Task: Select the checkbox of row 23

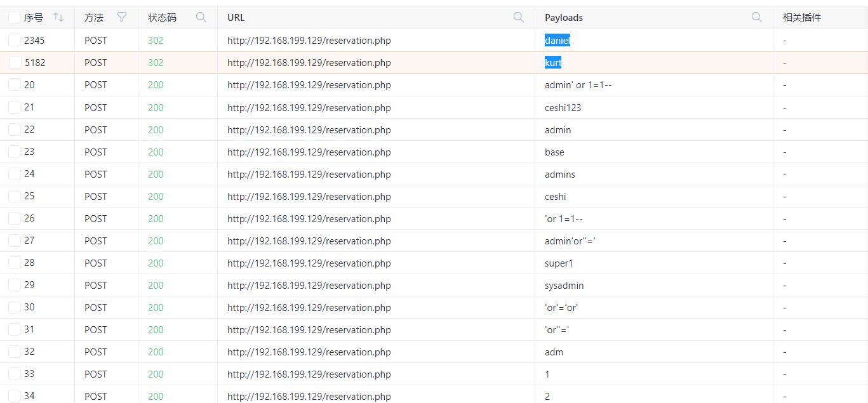Action: [x=15, y=151]
